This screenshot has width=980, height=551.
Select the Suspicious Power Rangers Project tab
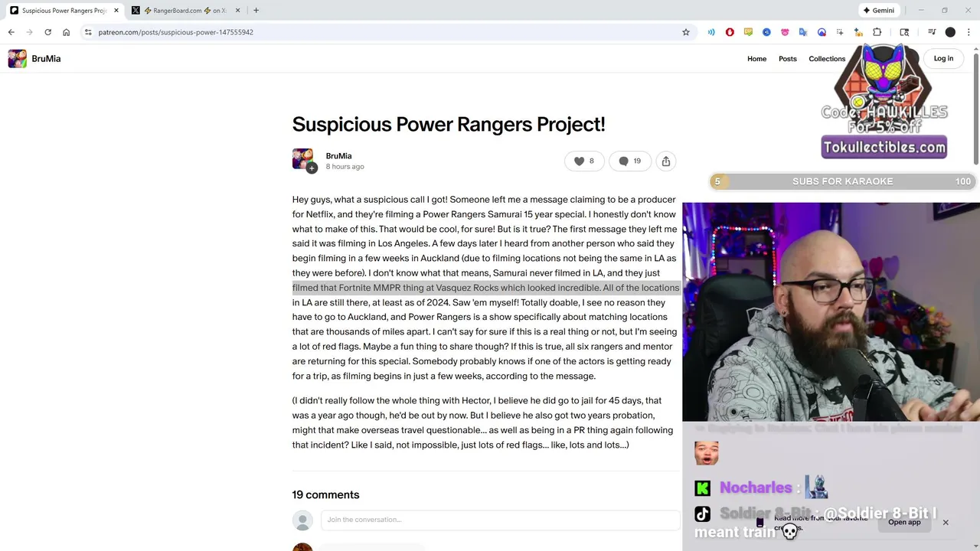point(64,10)
